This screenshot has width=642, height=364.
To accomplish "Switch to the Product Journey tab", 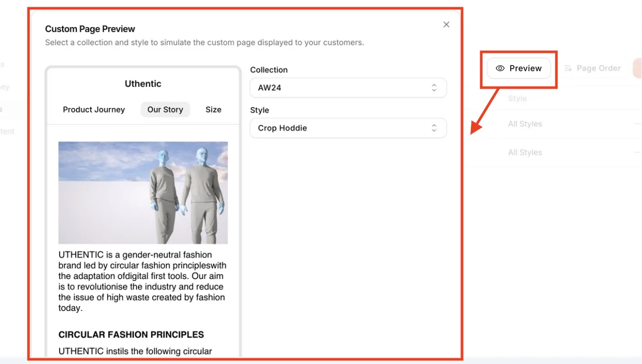I will [x=94, y=109].
